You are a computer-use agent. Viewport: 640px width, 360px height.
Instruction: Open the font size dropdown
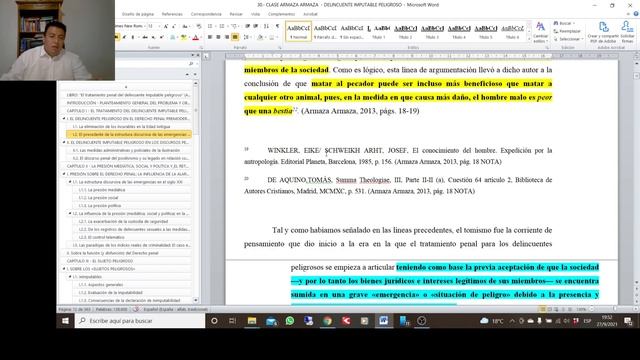coord(159,26)
